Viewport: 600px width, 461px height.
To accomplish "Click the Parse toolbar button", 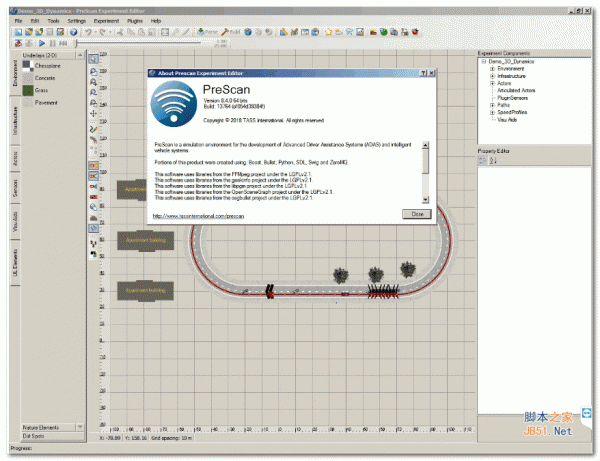I will click(209, 32).
